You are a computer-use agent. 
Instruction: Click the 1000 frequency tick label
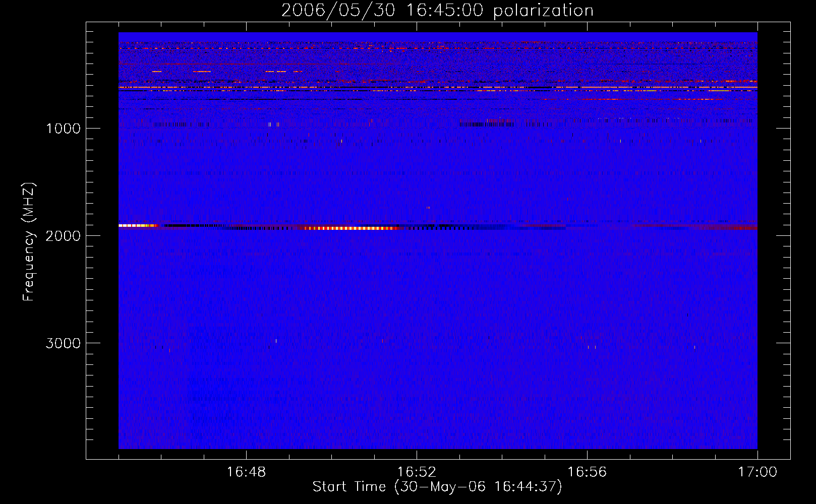[63, 129]
